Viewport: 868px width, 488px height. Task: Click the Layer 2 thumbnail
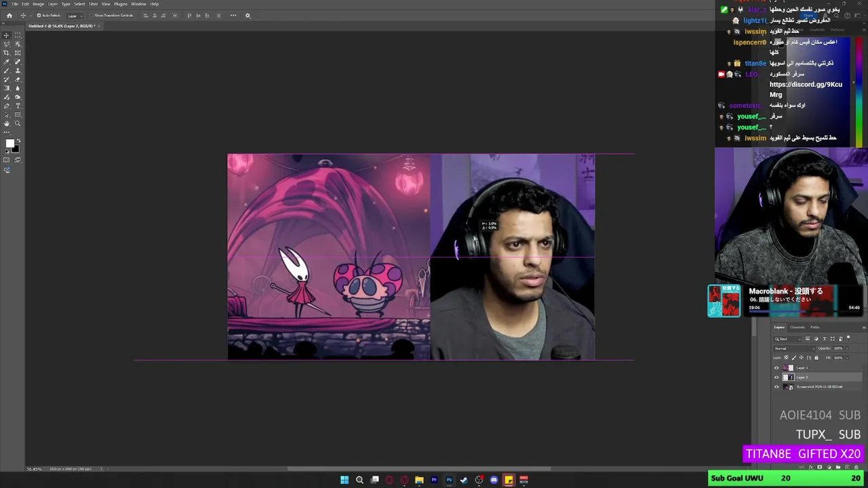(788, 378)
